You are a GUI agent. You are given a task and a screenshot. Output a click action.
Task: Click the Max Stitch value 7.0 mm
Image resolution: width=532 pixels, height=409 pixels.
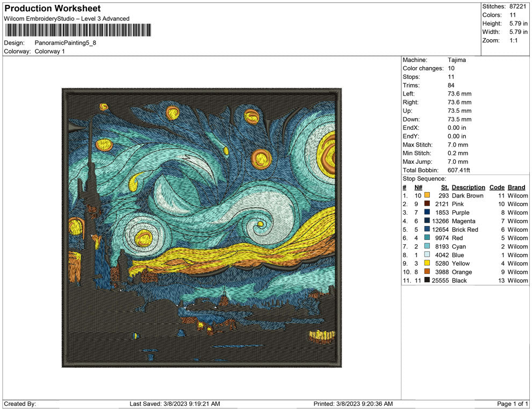(x=458, y=145)
